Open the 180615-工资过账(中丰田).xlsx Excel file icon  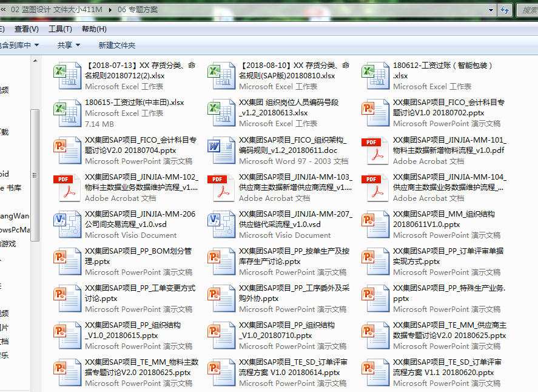click(x=67, y=113)
